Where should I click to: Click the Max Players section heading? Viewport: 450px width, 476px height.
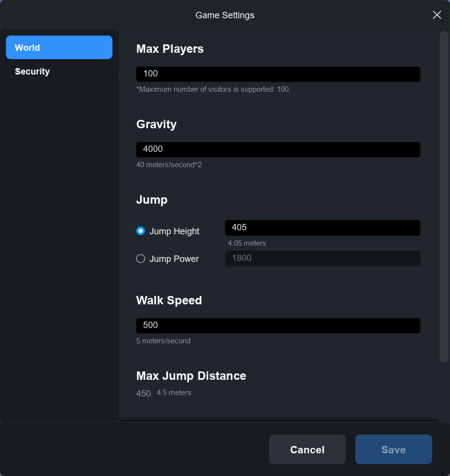point(170,49)
